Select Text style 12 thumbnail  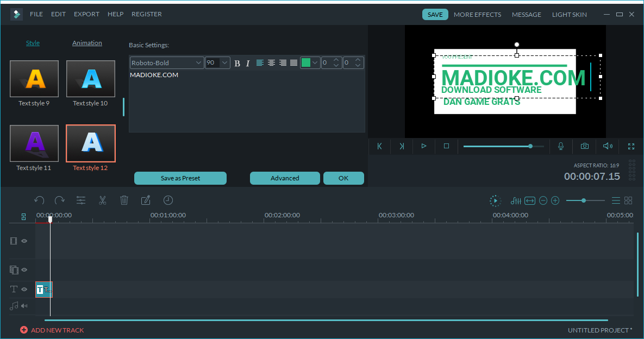91,143
